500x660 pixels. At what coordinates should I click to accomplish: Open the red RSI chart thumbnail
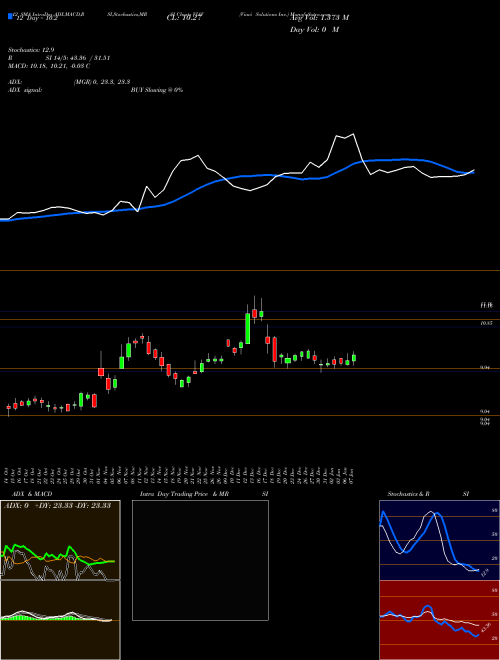tap(439, 620)
